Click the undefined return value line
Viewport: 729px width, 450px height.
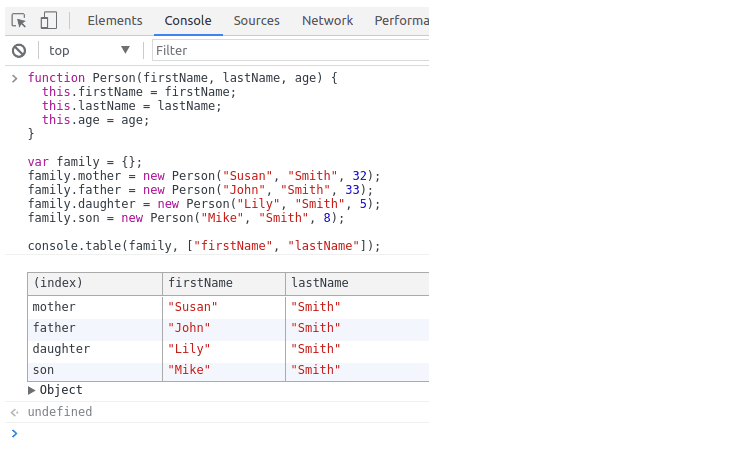tap(60, 412)
